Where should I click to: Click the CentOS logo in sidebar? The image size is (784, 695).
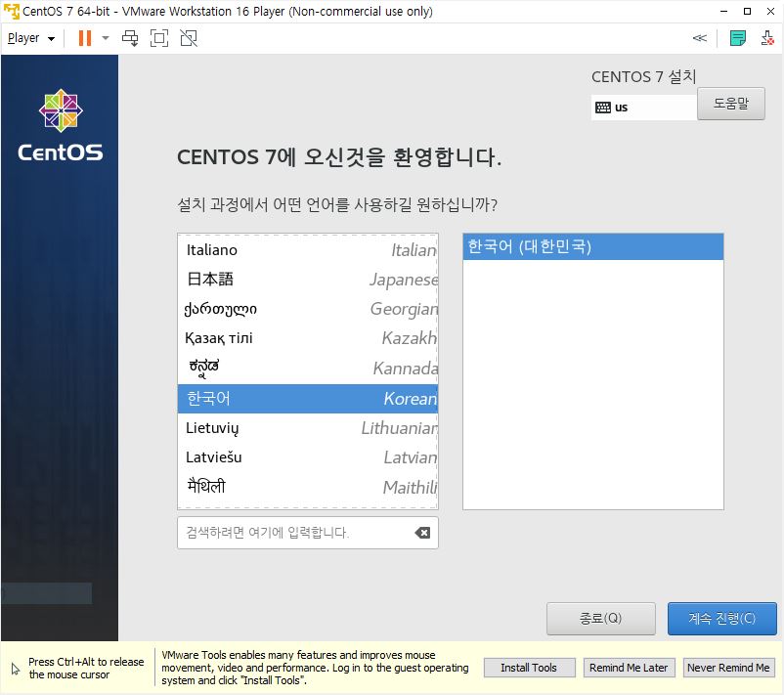61,125
